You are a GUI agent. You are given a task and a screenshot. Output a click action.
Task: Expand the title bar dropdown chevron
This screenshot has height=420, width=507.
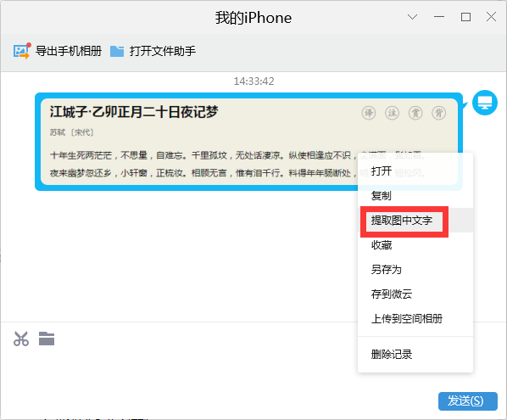click(412, 17)
